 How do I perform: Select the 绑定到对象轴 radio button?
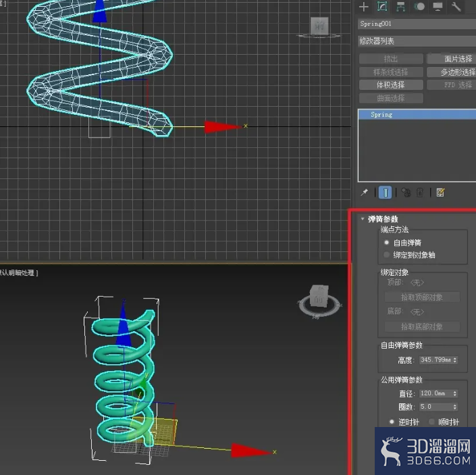pos(386,255)
